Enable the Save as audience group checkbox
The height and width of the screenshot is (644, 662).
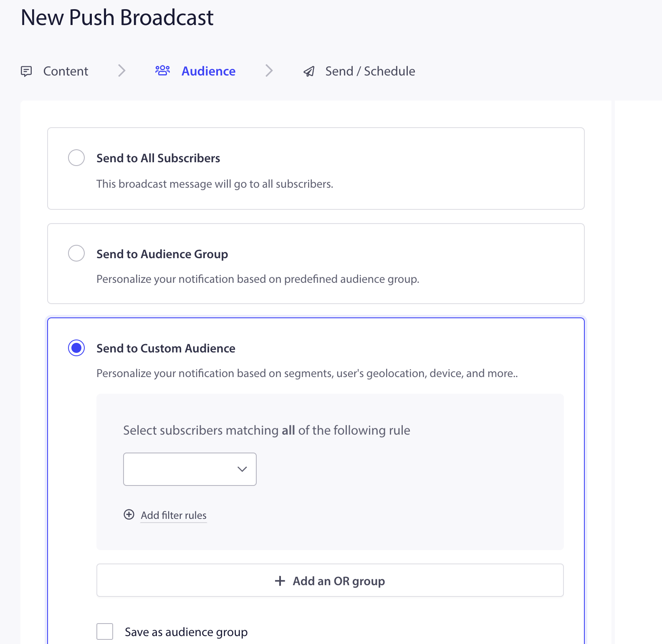pos(105,631)
